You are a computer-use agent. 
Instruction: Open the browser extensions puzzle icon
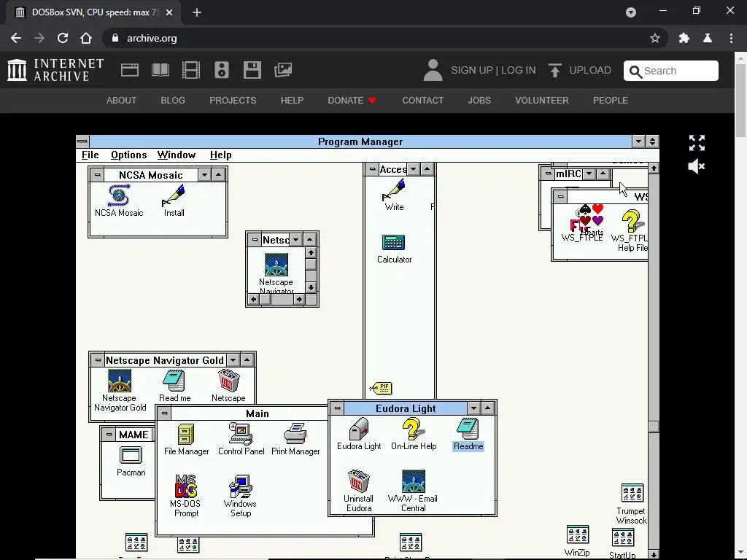pyautogui.click(x=684, y=38)
